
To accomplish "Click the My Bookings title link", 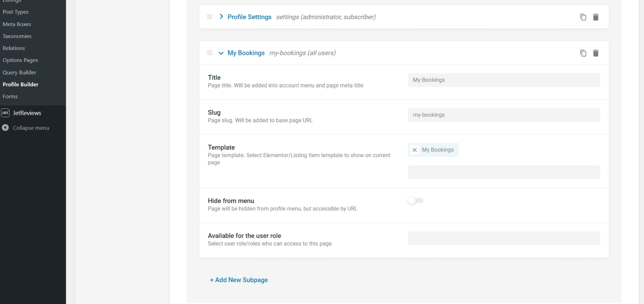I will point(246,53).
